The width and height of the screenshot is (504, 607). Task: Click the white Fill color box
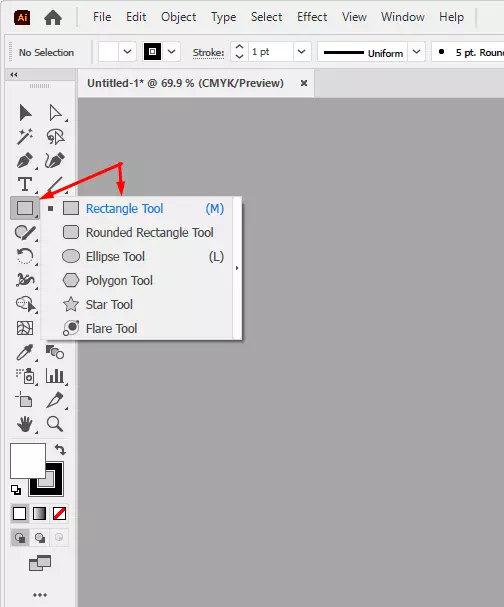27,461
